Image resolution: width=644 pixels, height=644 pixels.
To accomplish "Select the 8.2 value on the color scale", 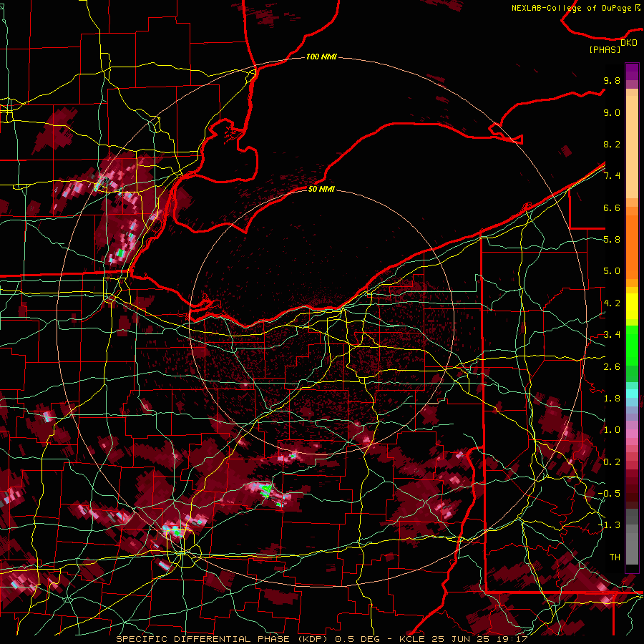I will pyautogui.click(x=612, y=144).
